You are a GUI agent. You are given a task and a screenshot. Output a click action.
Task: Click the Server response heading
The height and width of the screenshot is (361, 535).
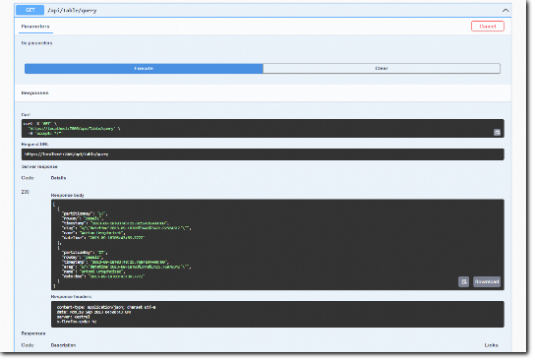pos(40,167)
